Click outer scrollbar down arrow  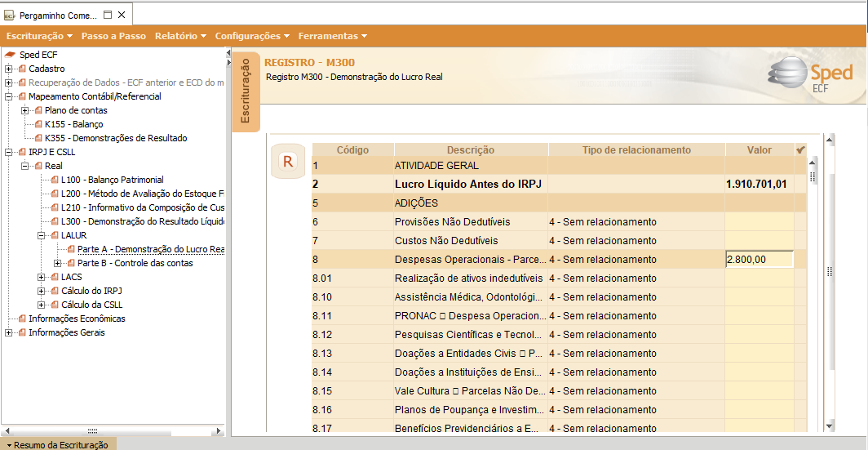[829, 425]
